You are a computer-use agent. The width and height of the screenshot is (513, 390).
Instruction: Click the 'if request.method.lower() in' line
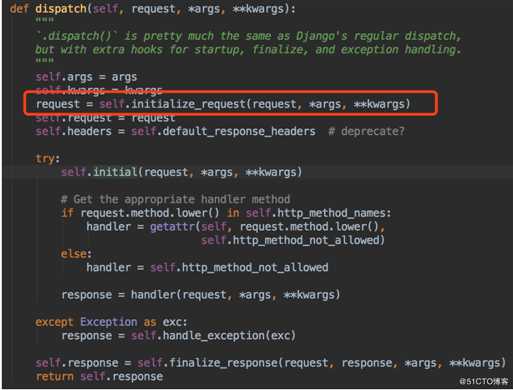pos(226,213)
